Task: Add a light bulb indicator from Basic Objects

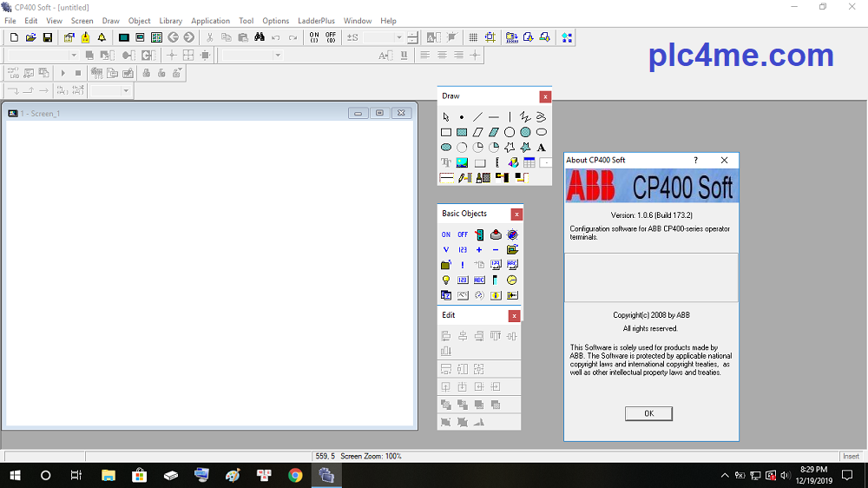Action: pyautogui.click(x=446, y=280)
